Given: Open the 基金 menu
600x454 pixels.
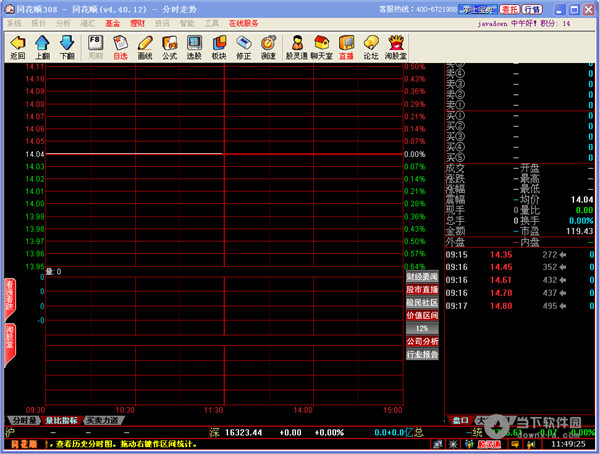Looking at the screenshot, I should pos(112,24).
